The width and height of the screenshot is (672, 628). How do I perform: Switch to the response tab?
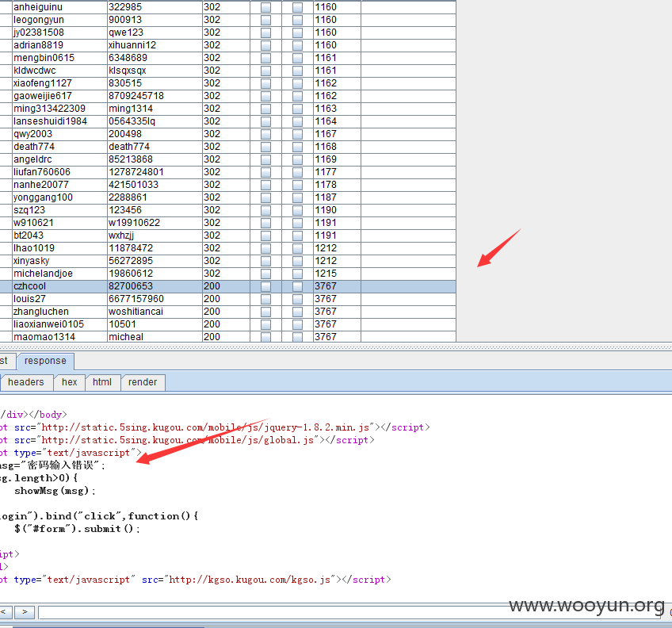(x=45, y=362)
